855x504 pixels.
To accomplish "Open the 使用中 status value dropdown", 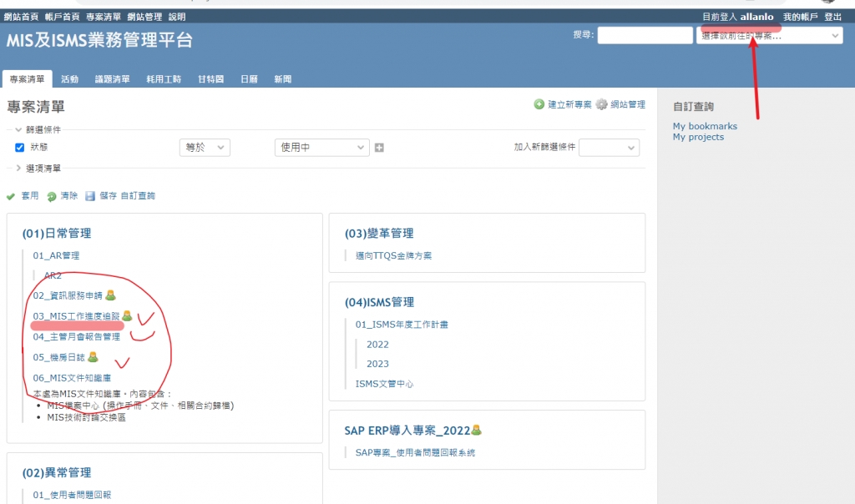I will pos(321,148).
